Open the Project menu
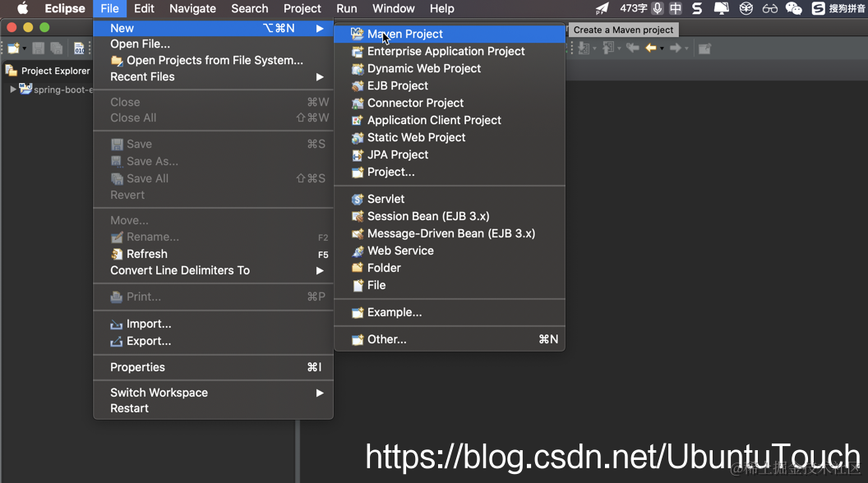The height and width of the screenshot is (483, 868). 302,8
